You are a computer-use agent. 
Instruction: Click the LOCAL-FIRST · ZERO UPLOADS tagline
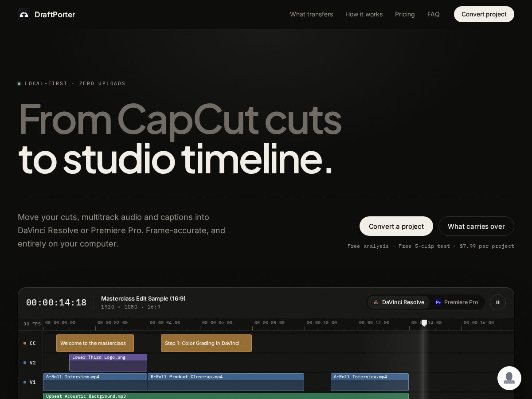pos(75,83)
